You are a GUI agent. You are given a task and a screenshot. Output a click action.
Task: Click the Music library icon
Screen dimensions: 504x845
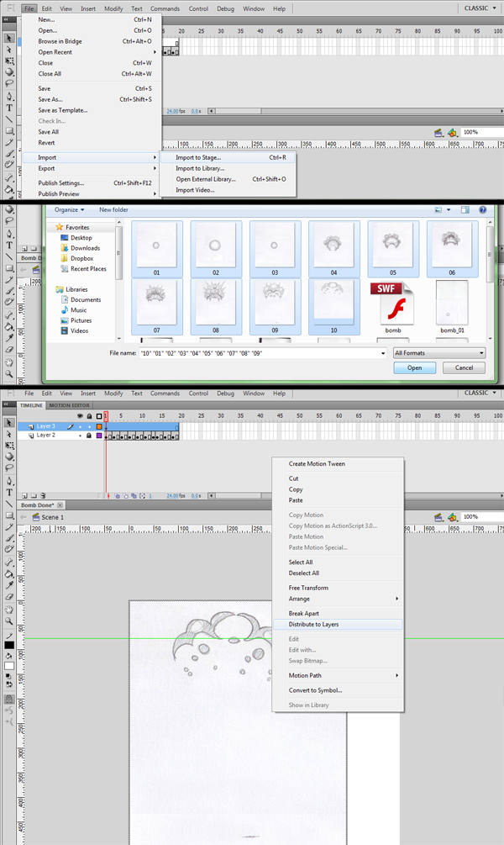click(x=65, y=310)
